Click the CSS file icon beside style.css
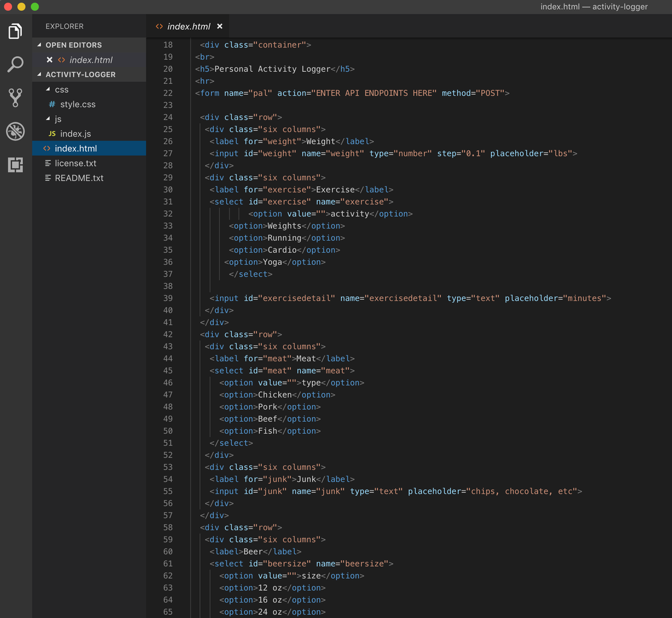The width and height of the screenshot is (672, 618). point(52,104)
